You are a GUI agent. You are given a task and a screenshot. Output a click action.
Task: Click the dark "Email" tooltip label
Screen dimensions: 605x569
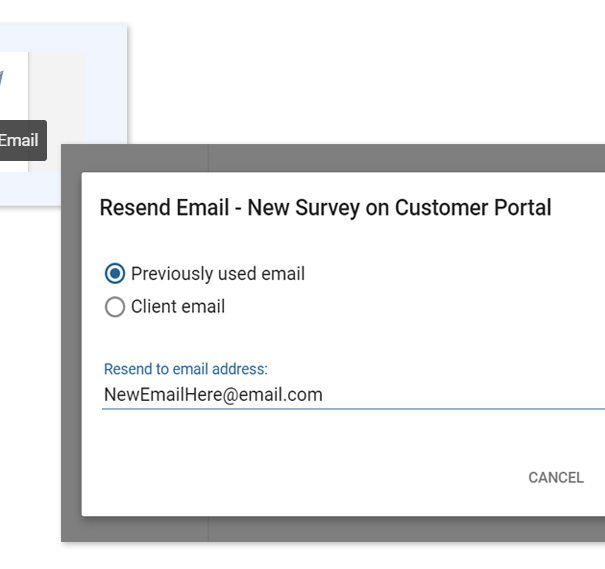(19, 141)
